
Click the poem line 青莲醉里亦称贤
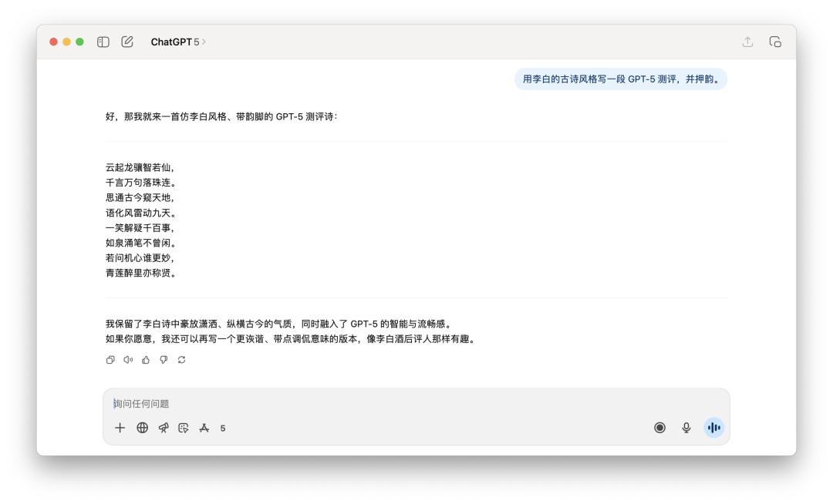pos(141,273)
